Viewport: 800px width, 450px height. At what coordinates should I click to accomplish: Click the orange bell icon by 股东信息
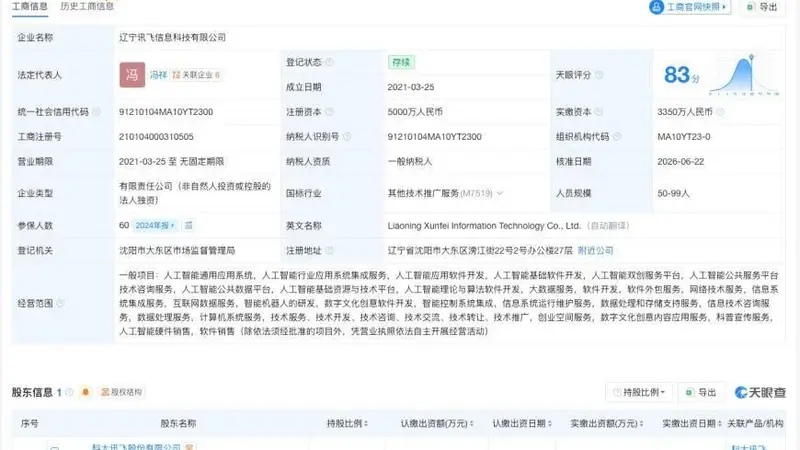click(85, 392)
